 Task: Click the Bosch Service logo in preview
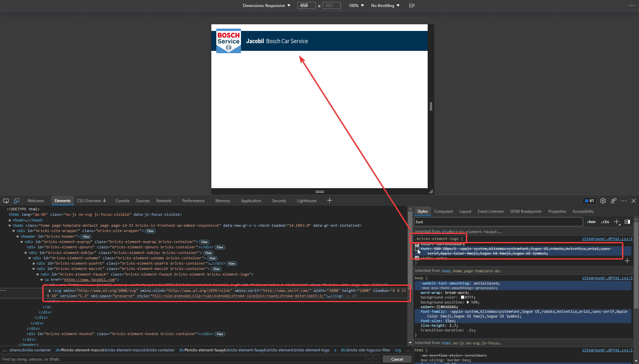click(x=229, y=41)
